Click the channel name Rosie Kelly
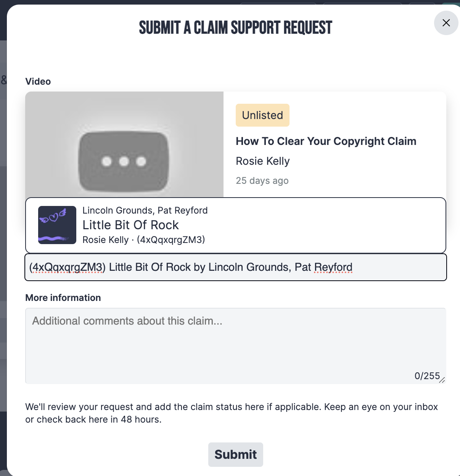 pos(262,161)
